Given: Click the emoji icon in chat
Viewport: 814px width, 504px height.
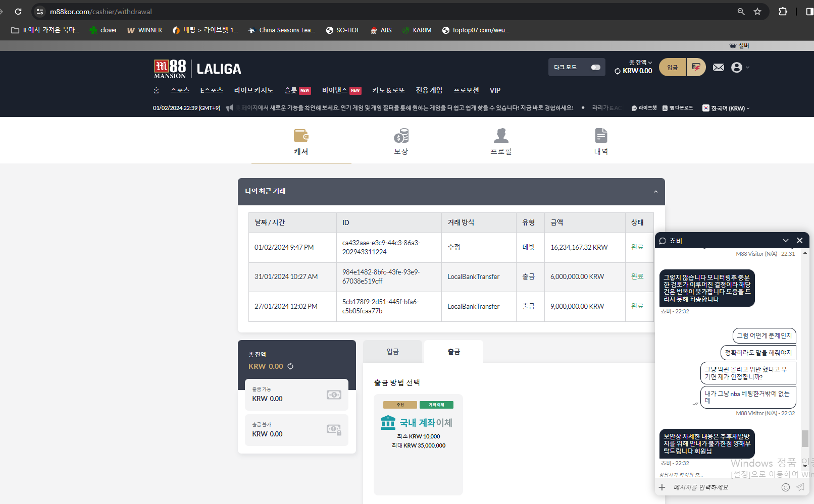Looking at the screenshot, I should tap(785, 487).
